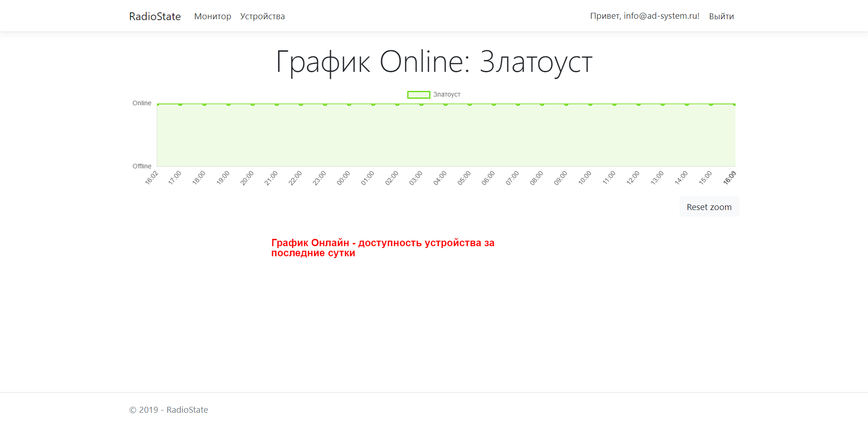
Task: Click the Выйти logout link
Action: (721, 16)
